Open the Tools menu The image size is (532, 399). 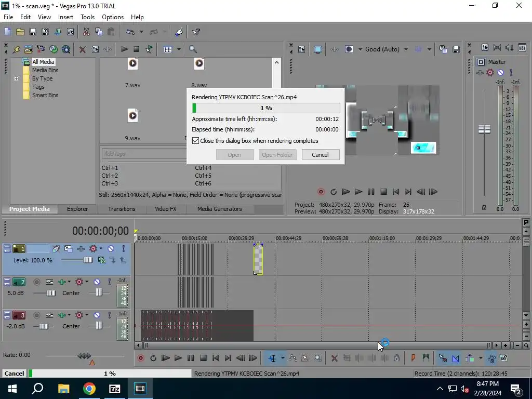[87, 17]
